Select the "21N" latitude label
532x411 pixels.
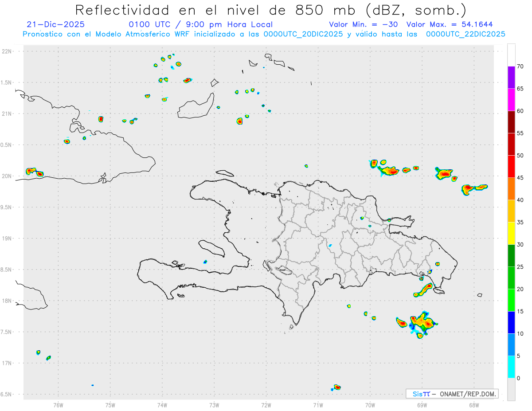pos(8,114)
